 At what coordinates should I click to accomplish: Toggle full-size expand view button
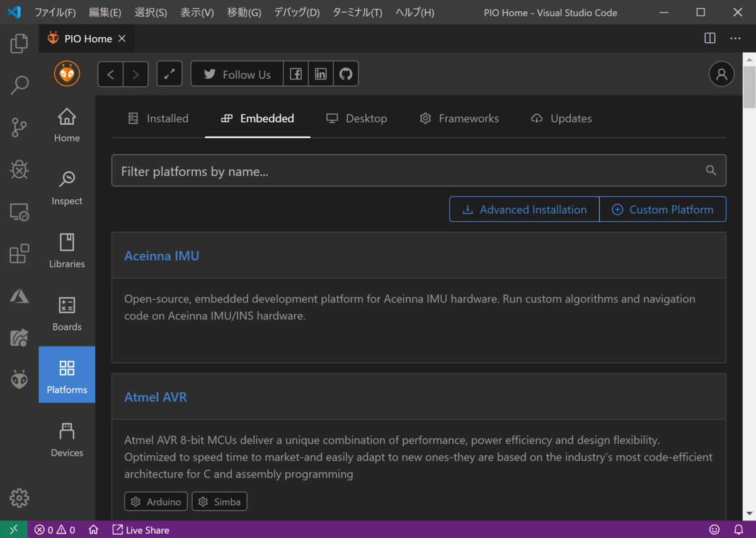pyautogui.click(x=169, y=74)
